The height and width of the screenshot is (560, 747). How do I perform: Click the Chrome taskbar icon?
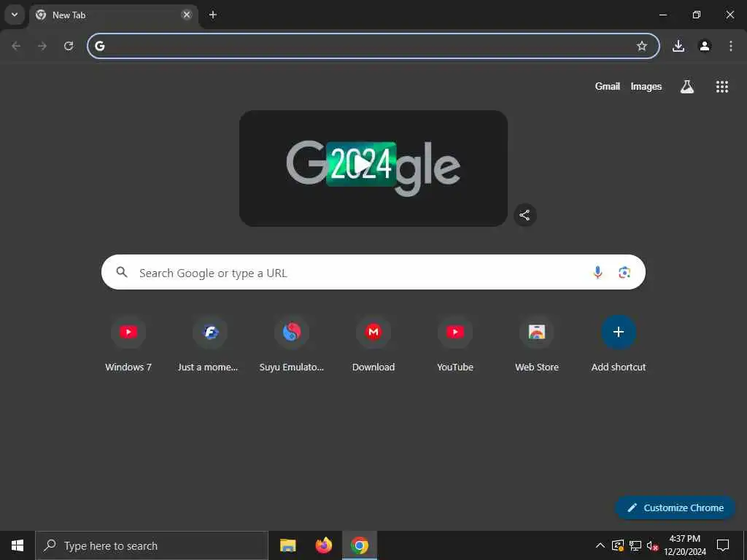pos(360,545)
